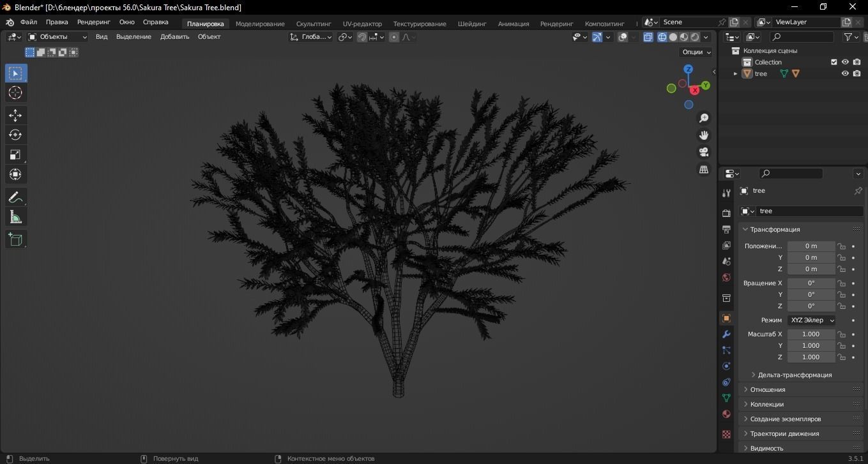Switch to the Шейдинг workspace tab
Viewport: 868px width, 464px height.
click(x=472, y=24)
